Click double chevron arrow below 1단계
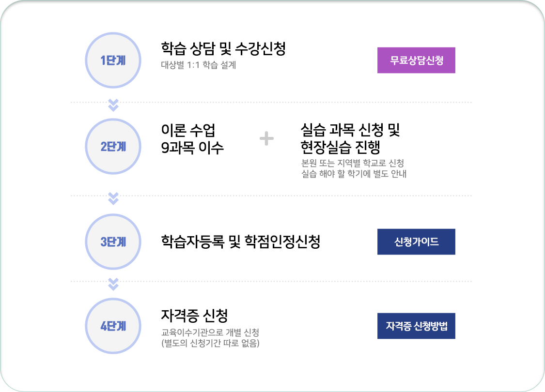 click(x=113, y=105)
